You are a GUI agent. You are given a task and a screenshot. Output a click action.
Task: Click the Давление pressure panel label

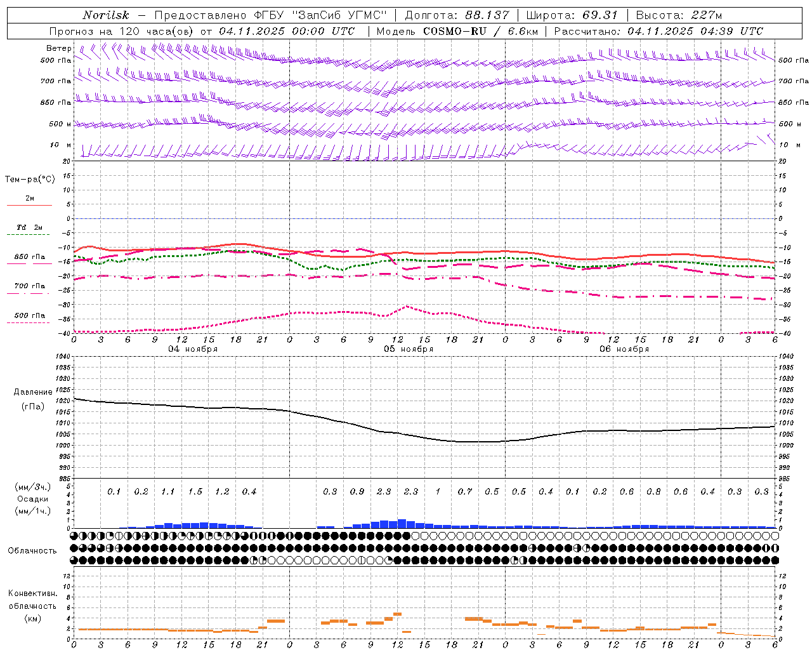[x=33, y=392]
